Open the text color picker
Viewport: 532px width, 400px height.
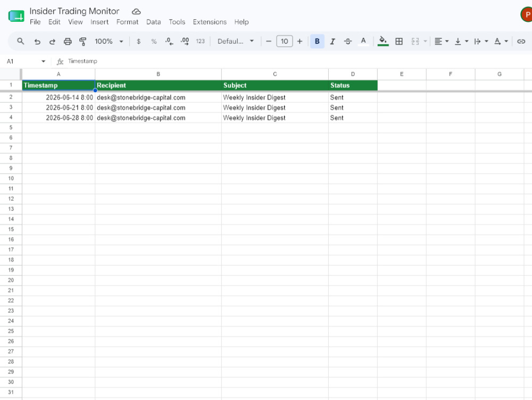pyautogui.click(x=363, y=42)
